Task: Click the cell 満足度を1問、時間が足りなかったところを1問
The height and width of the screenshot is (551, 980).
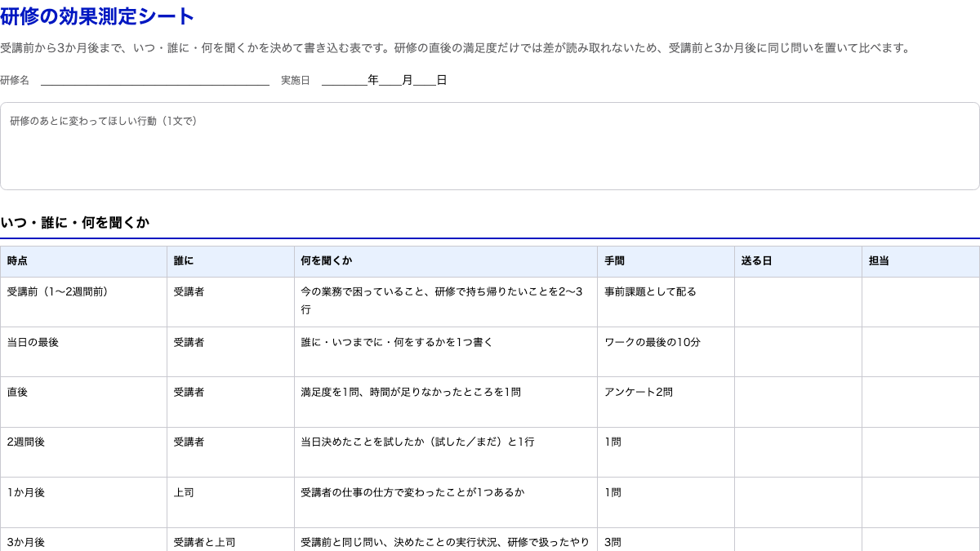Action: coord(446,402)
